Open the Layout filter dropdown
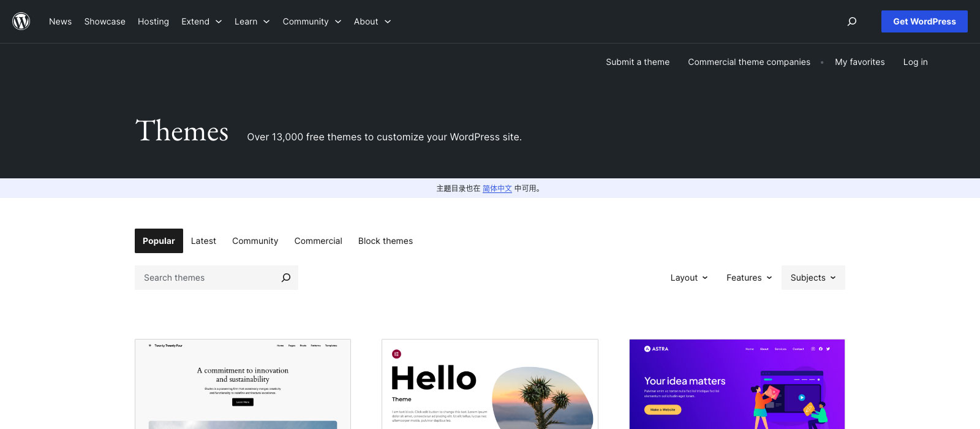980x429 pixels. 689,278
